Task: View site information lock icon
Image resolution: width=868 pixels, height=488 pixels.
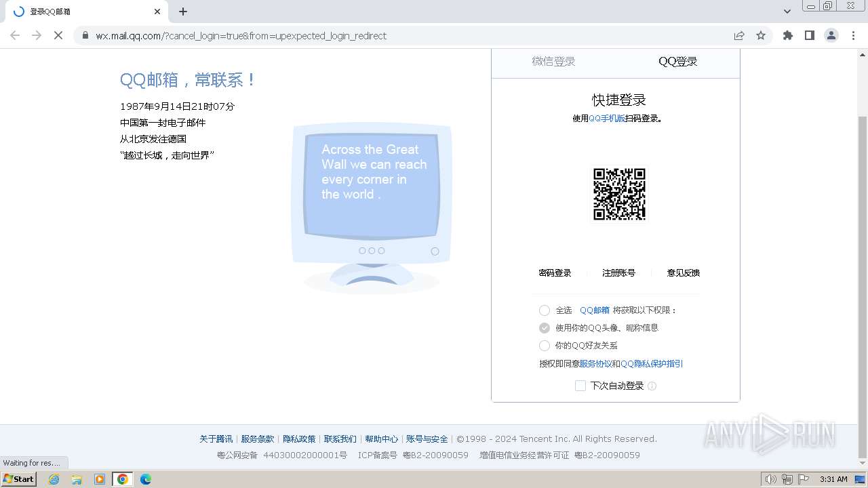Action: (x=85, y=35)
